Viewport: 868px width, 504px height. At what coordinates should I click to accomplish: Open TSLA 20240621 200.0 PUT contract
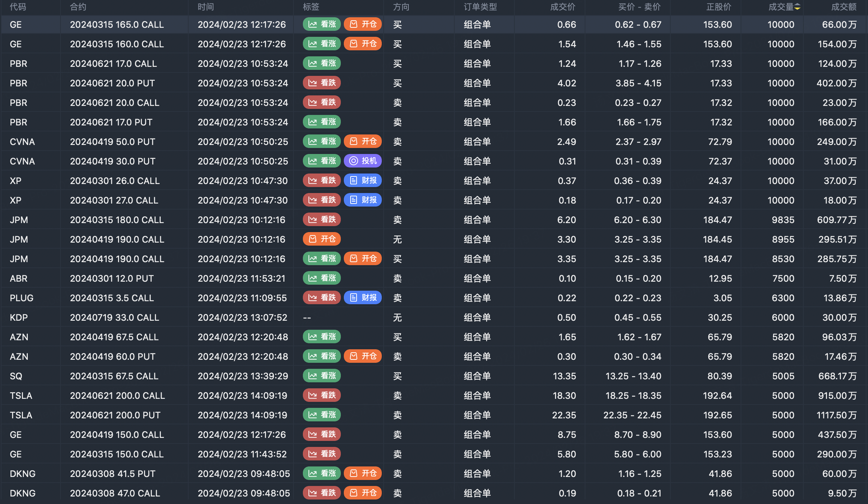115,415
